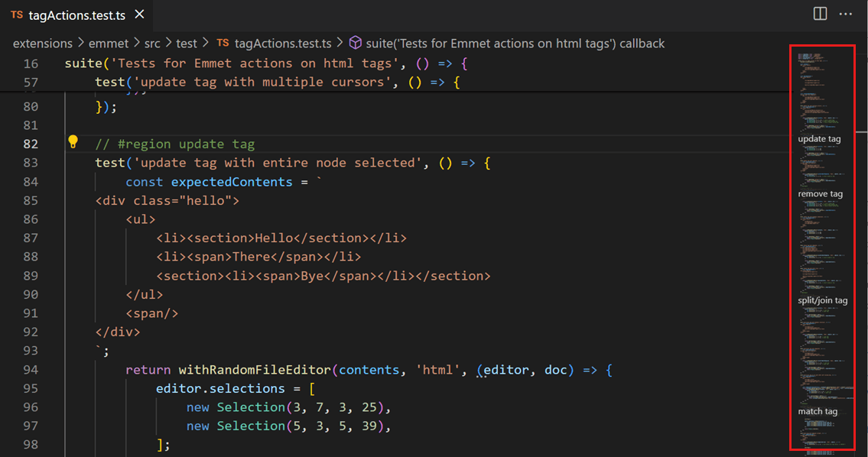Click the <li><section>Hello</section></li> line
Screen dimensions: 868x457
(x=281, y=238)
